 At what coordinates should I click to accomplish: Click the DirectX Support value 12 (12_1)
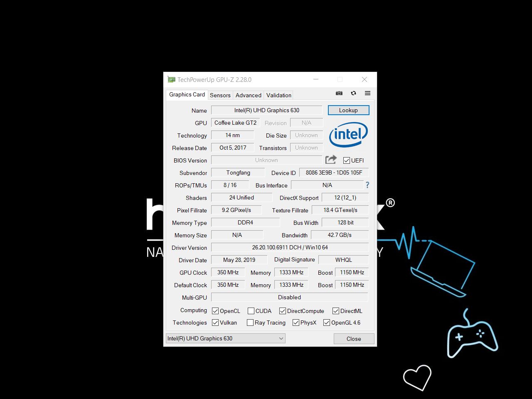click(x=345, y=197)
